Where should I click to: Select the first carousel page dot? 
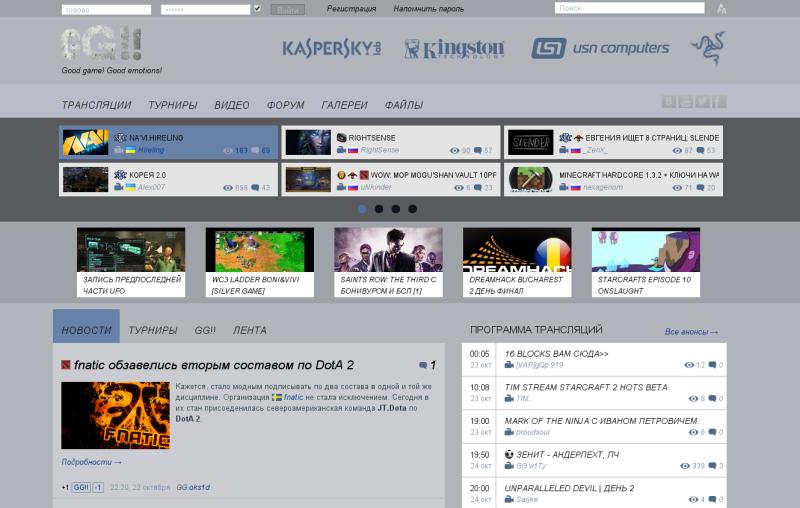362,209
